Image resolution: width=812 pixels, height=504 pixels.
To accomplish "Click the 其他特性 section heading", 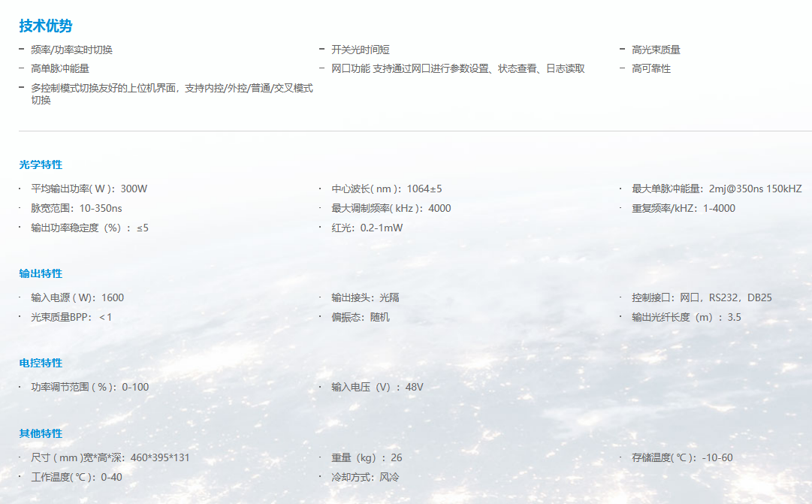I will pyautogui.click(x=41, y=433).
